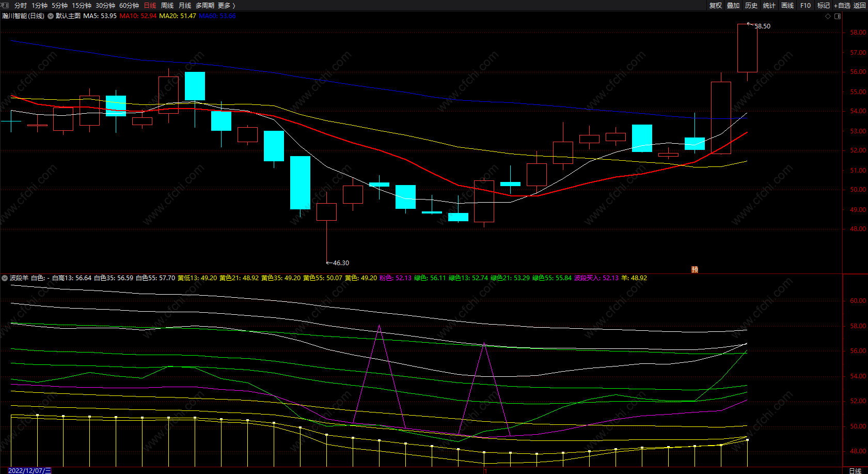The height and width of the screenshot is (474, 868).
Task: Click the tall red candlestick at 58.50 high
Action: pos(747,48)
